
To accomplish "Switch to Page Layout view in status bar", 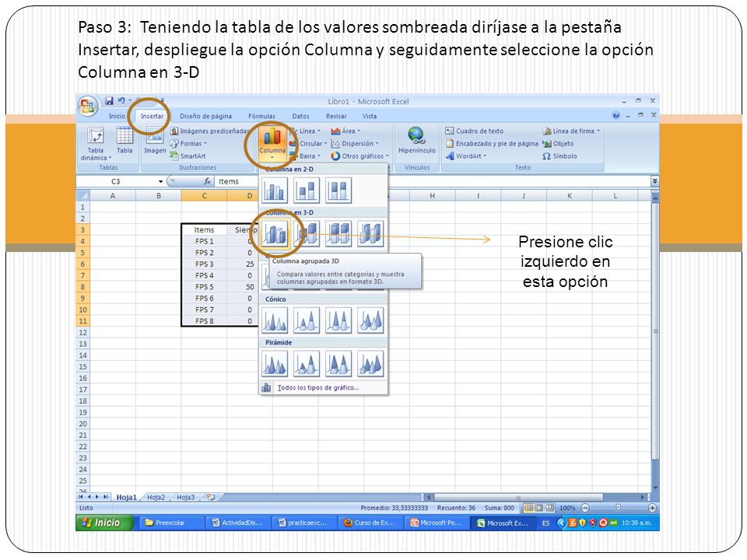I will pos(538,508).
